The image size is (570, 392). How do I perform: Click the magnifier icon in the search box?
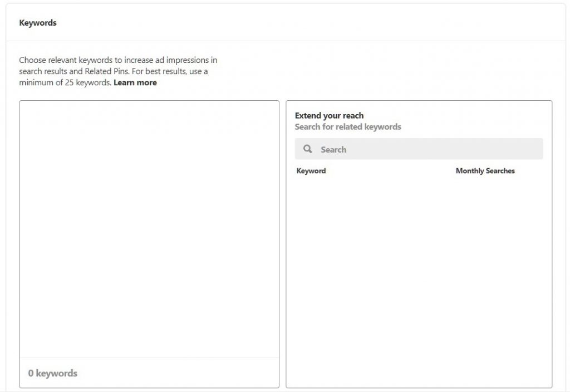pyautogui.click(x=307, y=149)
